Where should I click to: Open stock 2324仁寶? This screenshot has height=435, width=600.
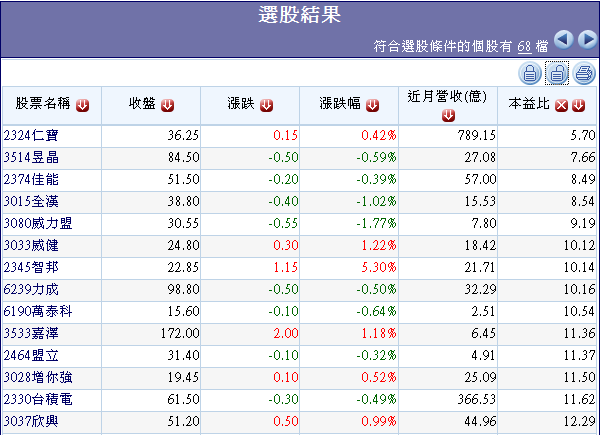pyautogui.click(x=31, y=135)
